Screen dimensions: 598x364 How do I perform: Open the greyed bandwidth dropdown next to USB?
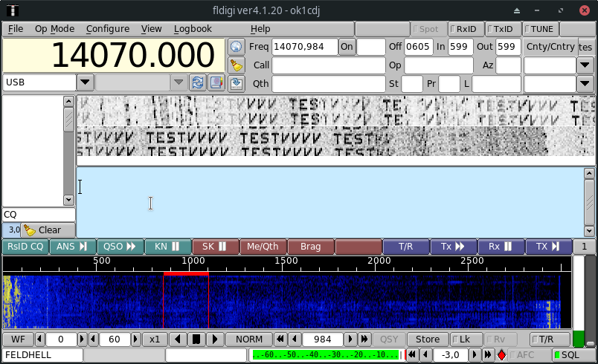(178, 82)
